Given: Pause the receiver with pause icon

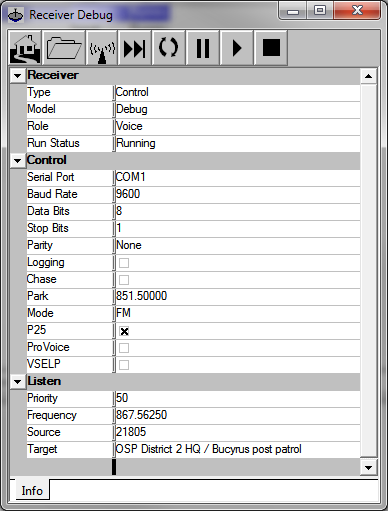Looking at the screenshot, I should 203,48.
